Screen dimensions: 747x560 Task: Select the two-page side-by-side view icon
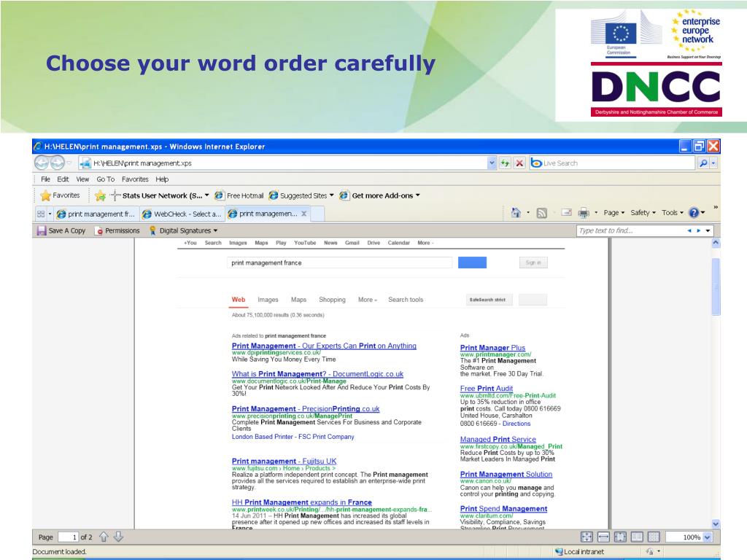click(637, 537)
